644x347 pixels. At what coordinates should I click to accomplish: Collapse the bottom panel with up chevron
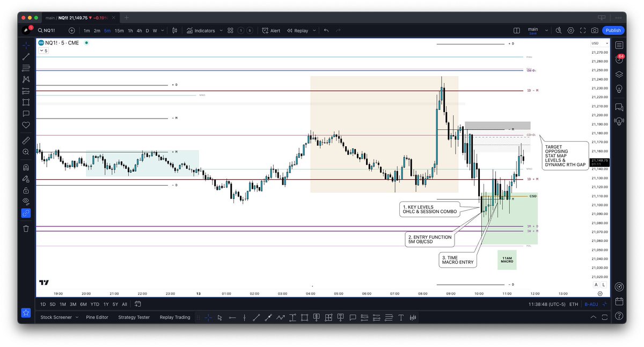coord(593,317)
